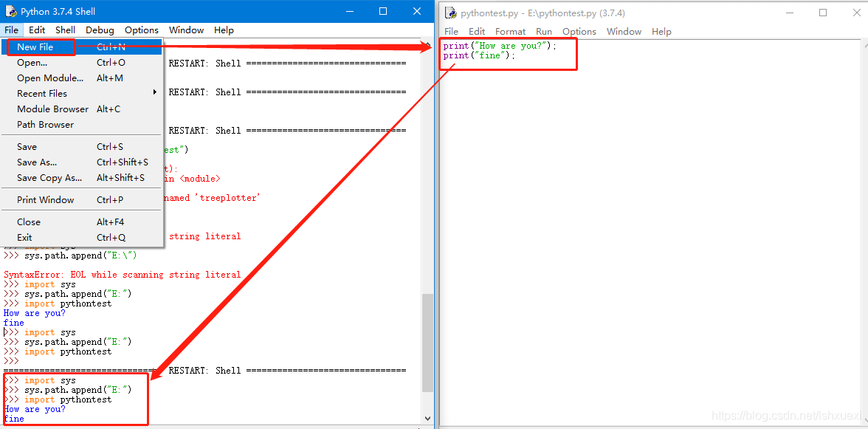Image resolution: width=868 pixels, height=429 pixels.
Task: Select Save Copy As... entry
Action: (x=83, y=178)
